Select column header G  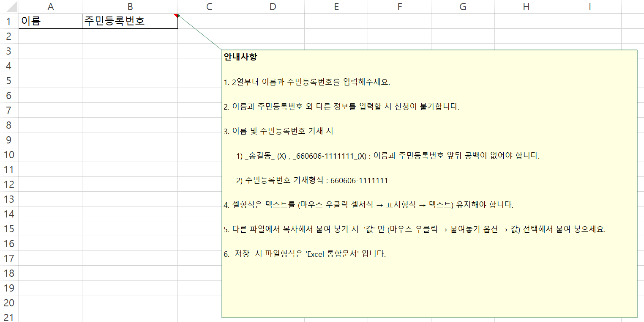pyautogui.click(x=463, y=7)
